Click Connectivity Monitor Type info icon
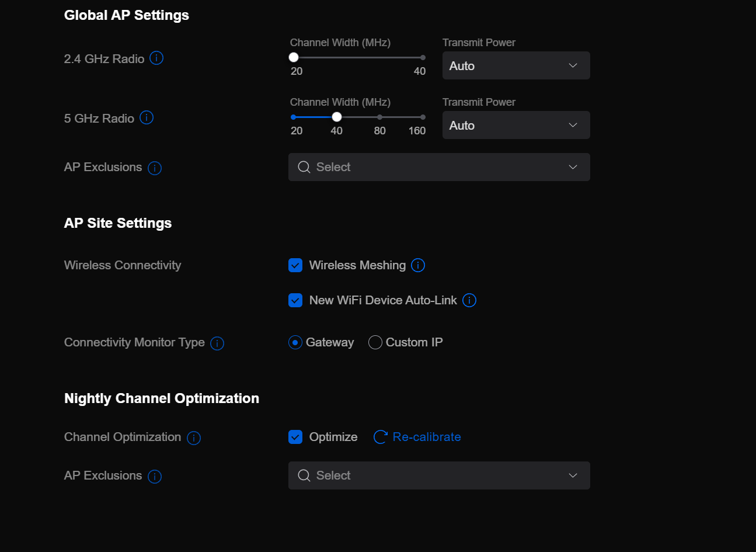 click(217, 343)
